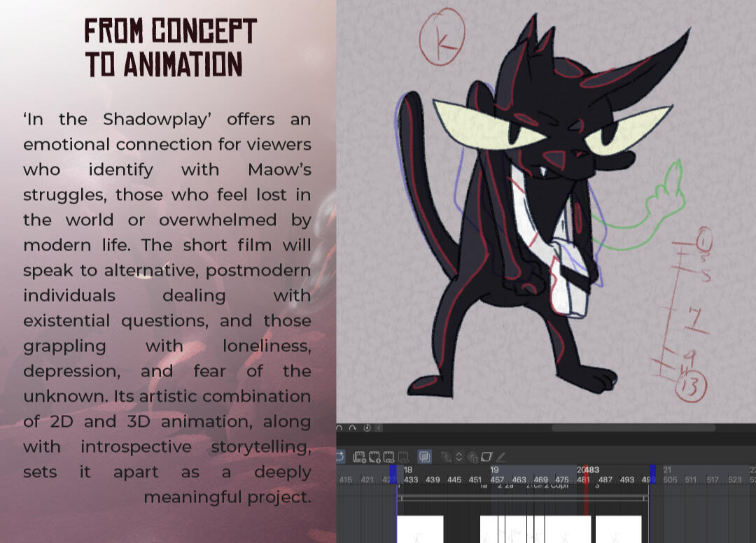
Task: Click the stopwatch playback-time icon
Action: click(x=366, y=428)
